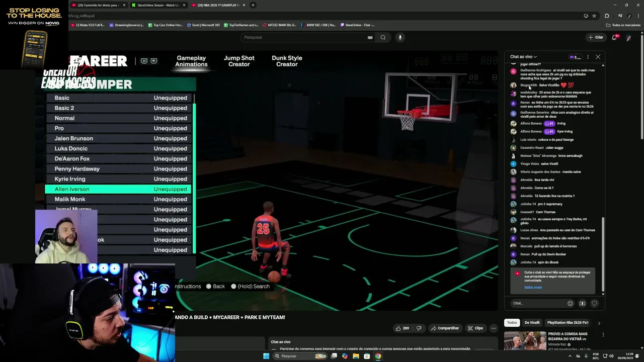
Task: Click 'Luka Doncic' row in video
Action: click(x=118, y=148)
